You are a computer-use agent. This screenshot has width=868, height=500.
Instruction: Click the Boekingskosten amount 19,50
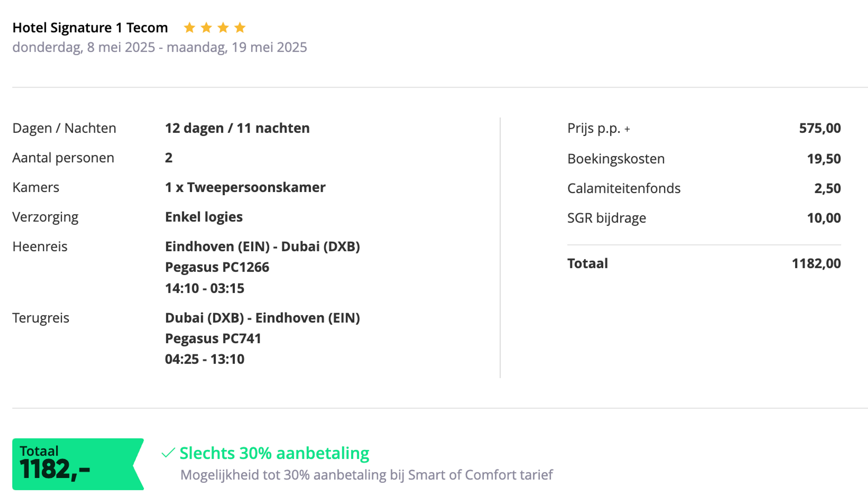823,159
